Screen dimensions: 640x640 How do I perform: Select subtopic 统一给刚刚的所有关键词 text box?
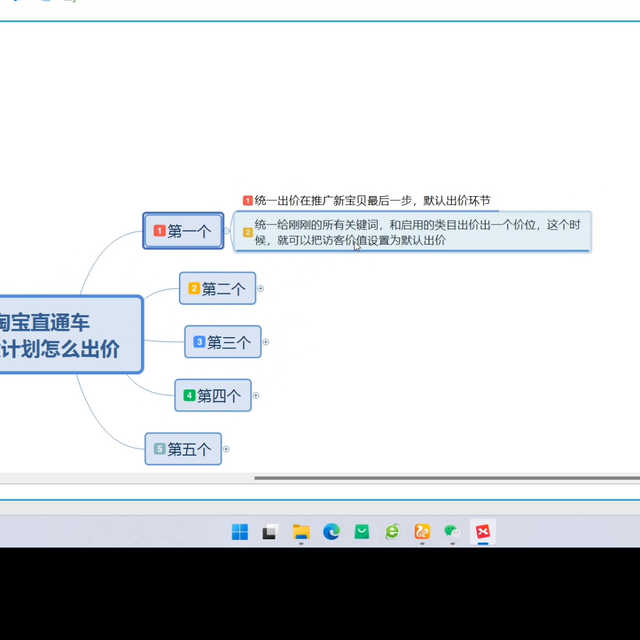pyautogui.click(x=412, y=232)
